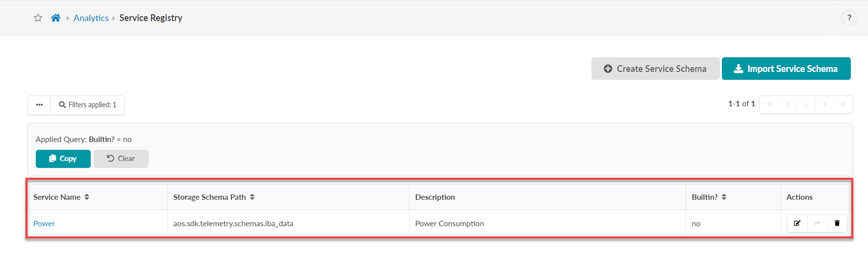Jump to the last page of results
The height and width of the screenshot is (259, 868).
pos(843,104)
